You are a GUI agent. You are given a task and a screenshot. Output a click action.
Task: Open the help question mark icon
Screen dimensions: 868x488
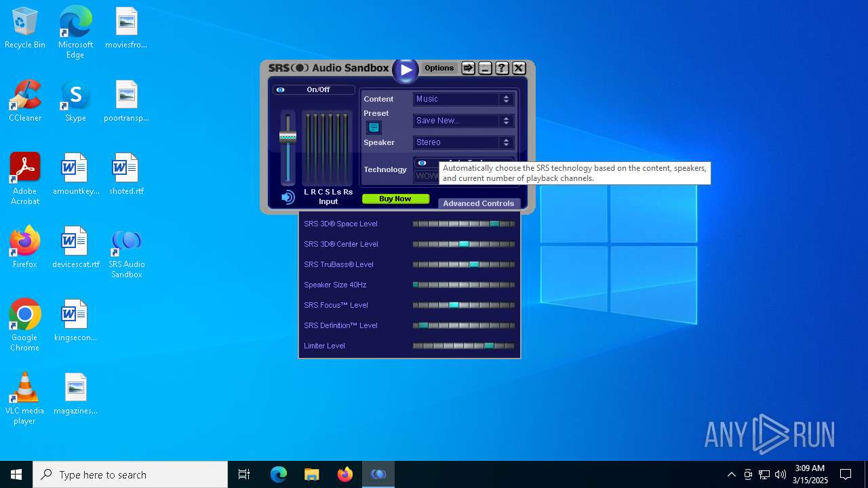coord(502,68)
